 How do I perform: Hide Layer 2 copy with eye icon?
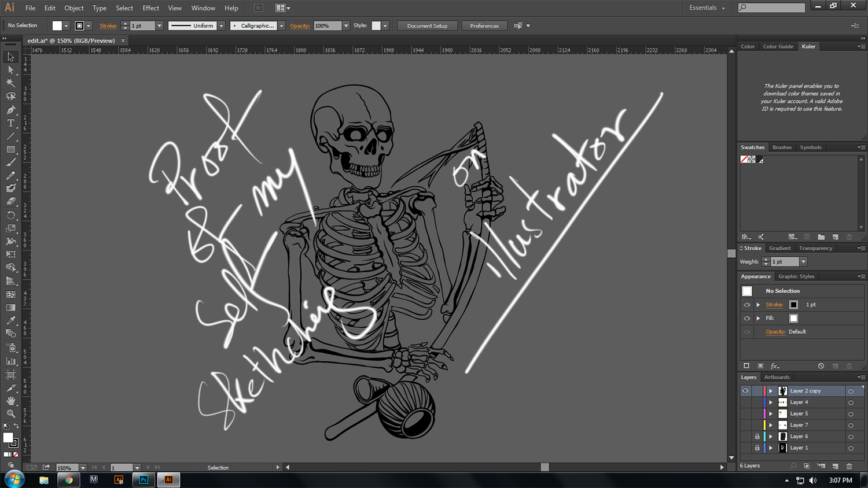(745, 391)
